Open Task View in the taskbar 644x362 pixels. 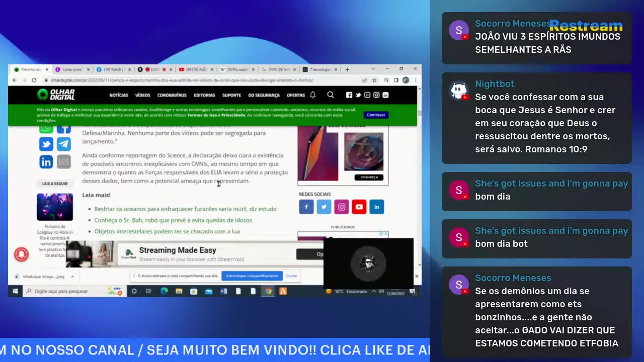[149, 291]
